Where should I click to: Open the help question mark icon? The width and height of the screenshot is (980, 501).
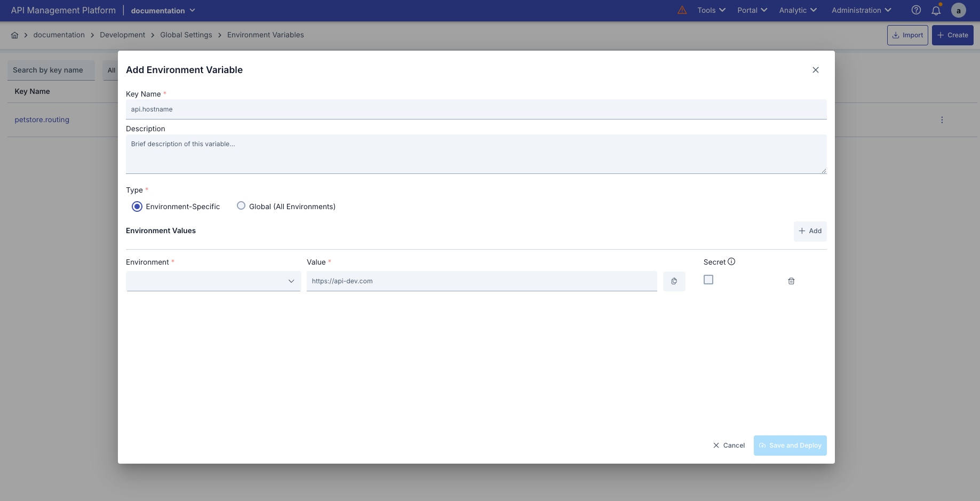[x=916, y=10]
